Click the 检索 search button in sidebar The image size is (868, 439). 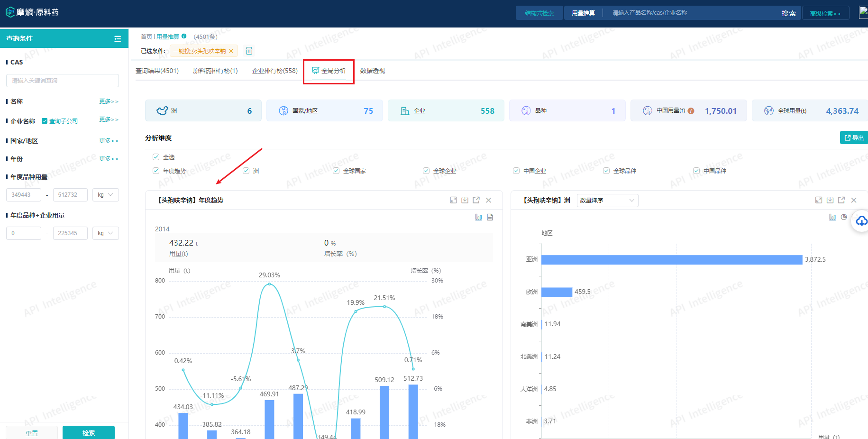pyautogui.click(x=89, y=432)
